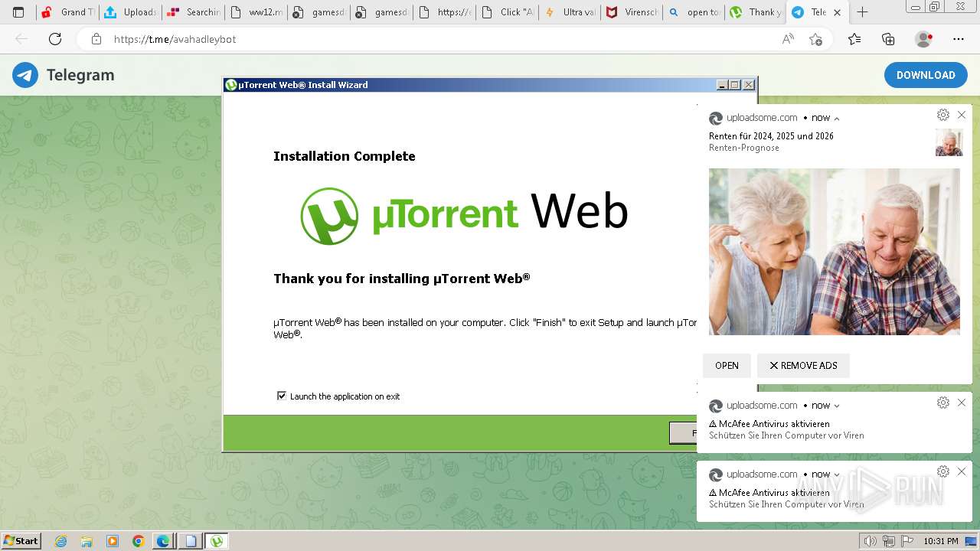This screenshot has height=551, width=980.
Task: Click REMOVE ADS on the notification
Action: point(803,365)
